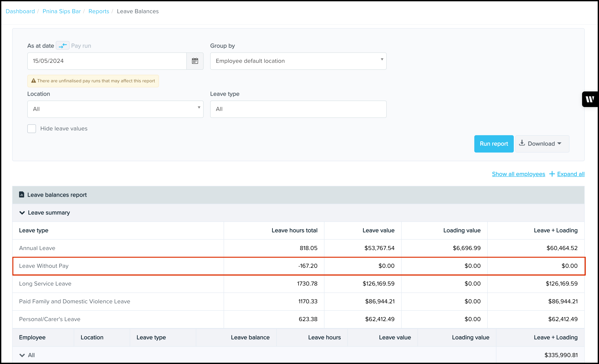Collapse the All employee group row

[22, 355]
